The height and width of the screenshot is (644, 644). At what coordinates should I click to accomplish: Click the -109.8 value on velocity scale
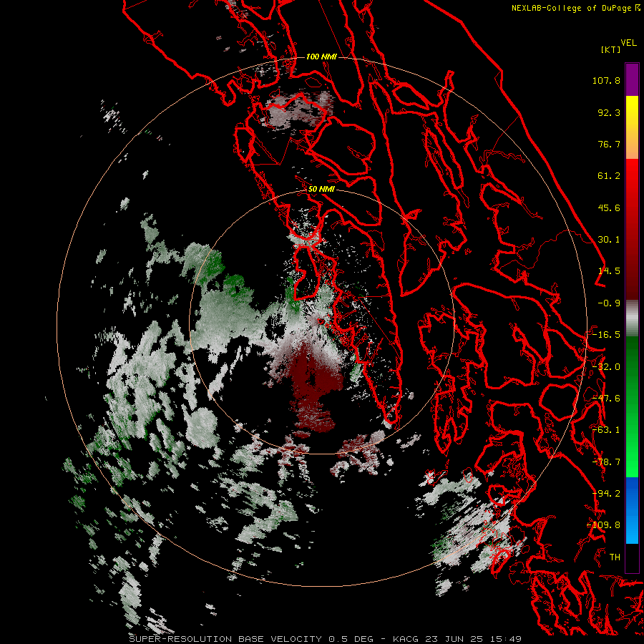603,525
